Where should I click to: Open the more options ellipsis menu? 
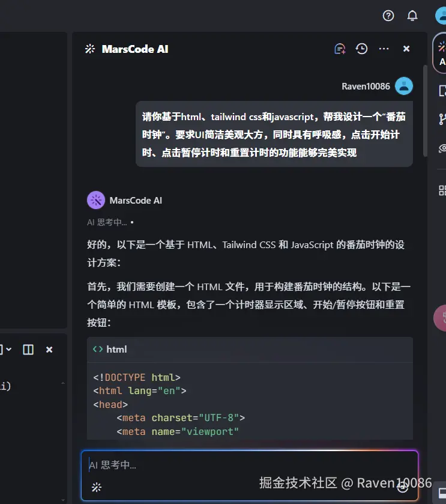(384, 49)
